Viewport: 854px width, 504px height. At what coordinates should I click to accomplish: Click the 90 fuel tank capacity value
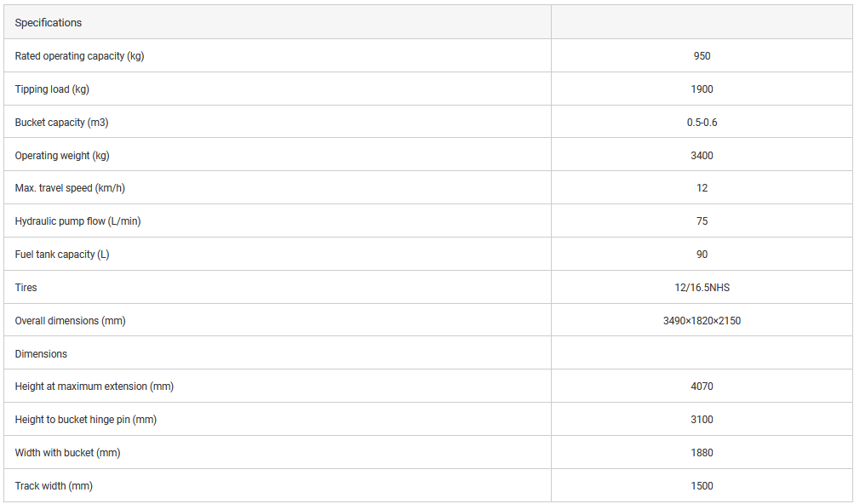click(x=702, y=255)
